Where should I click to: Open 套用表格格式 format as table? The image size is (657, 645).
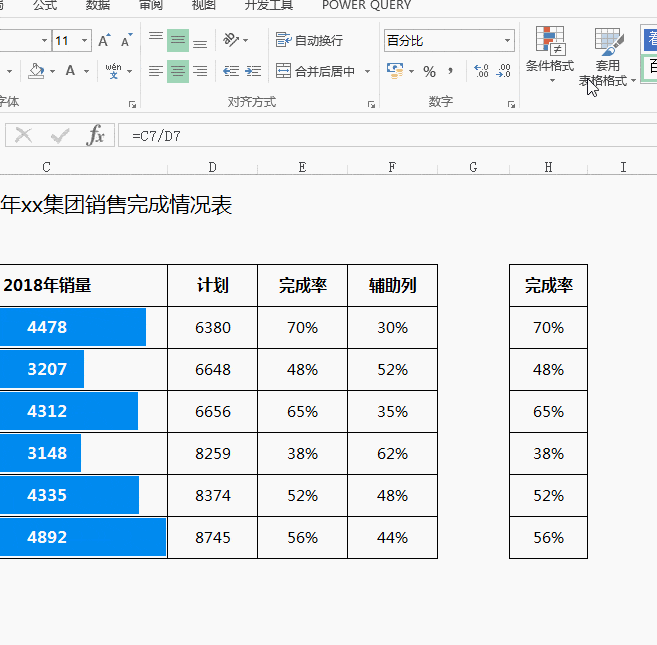607,57
